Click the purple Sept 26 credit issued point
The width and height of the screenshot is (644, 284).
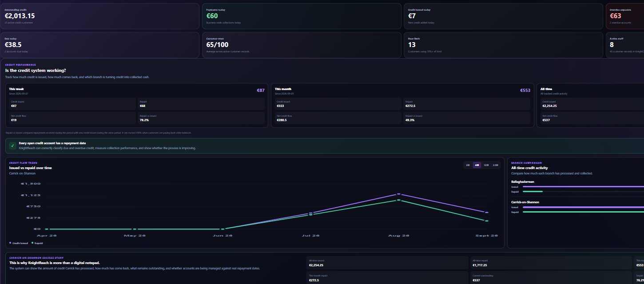487,213
